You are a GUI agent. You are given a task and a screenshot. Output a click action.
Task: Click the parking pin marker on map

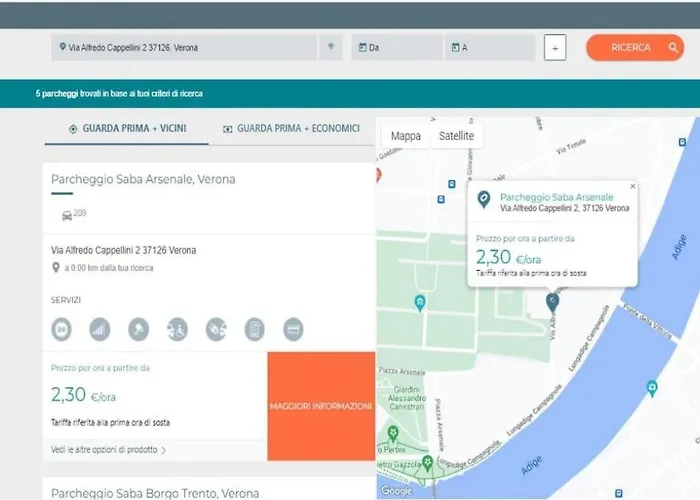coord(552,301)
